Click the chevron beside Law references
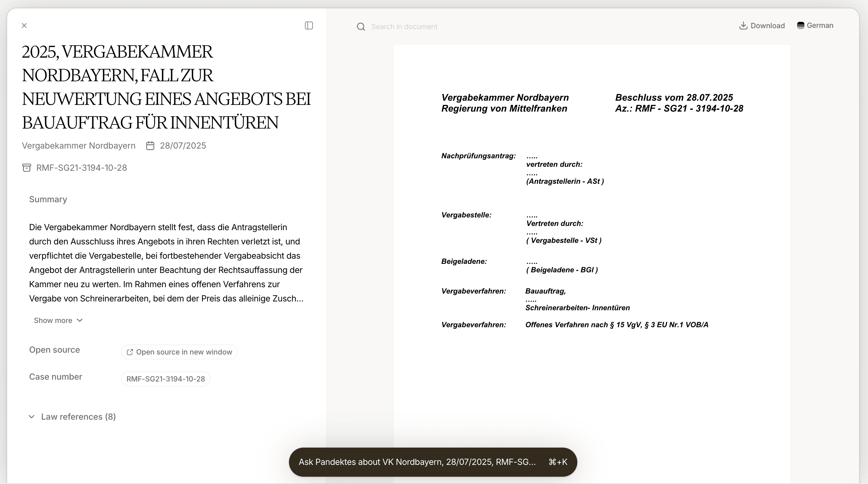Screen dimensions: 868x484 (x=32, y=417)
